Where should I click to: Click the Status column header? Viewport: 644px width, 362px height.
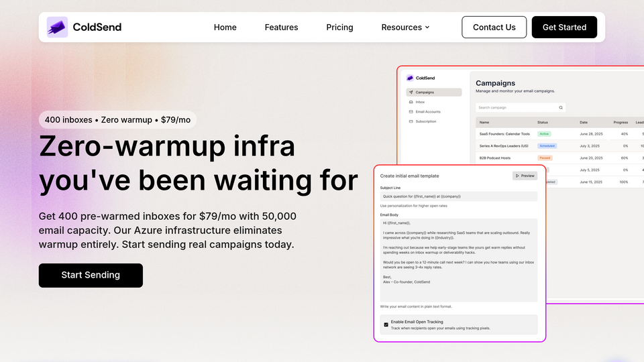543,122
